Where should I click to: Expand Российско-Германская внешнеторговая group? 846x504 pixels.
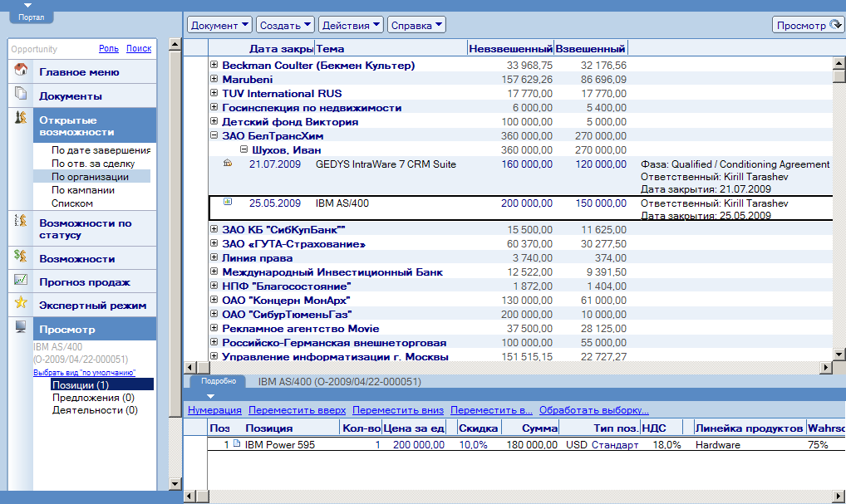(214, 342)
